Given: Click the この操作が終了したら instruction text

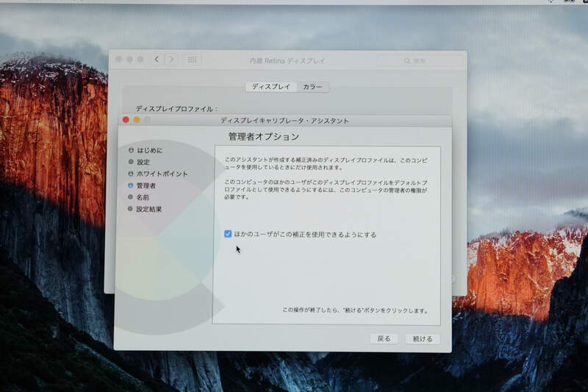Looking at the screenshot, I should point(355,310).
